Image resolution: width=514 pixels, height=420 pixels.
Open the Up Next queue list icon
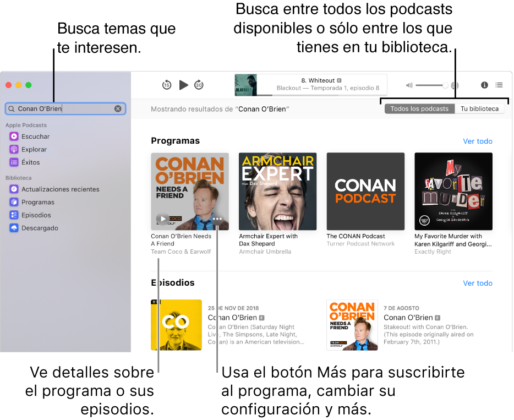[499, 85]
